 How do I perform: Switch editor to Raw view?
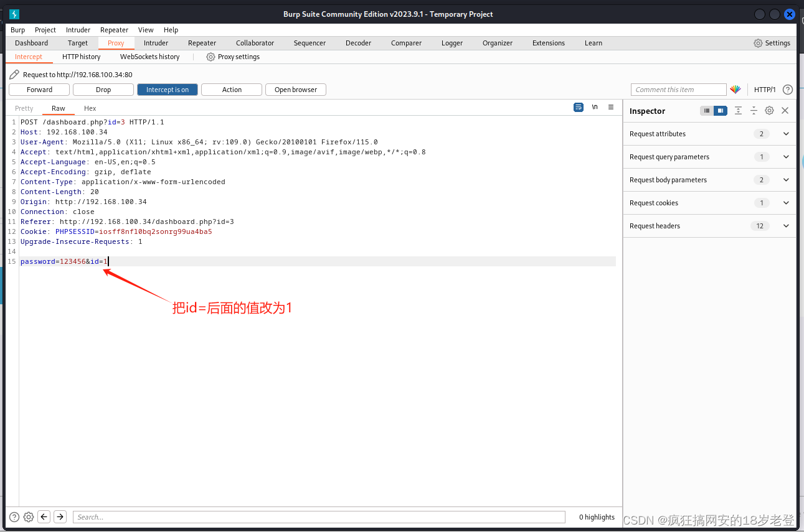tap(59, 108)
